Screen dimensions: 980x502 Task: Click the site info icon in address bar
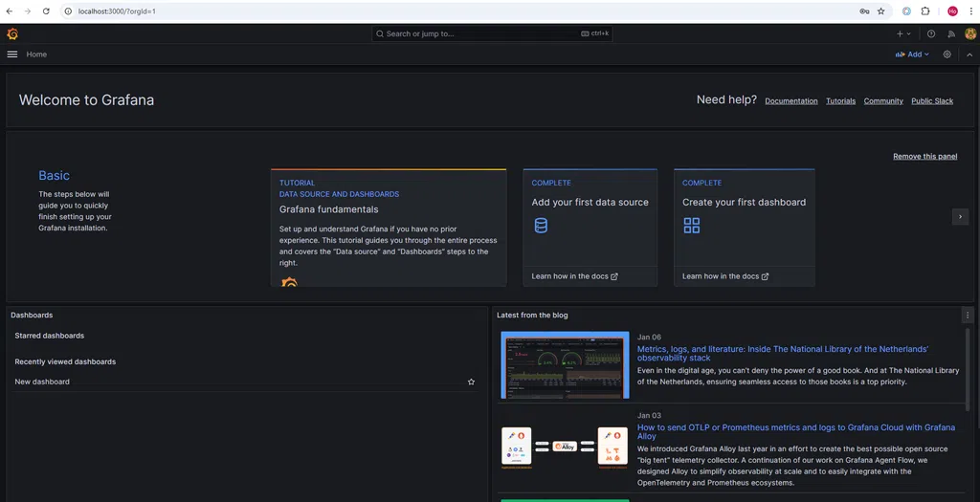tap(69, 11)
